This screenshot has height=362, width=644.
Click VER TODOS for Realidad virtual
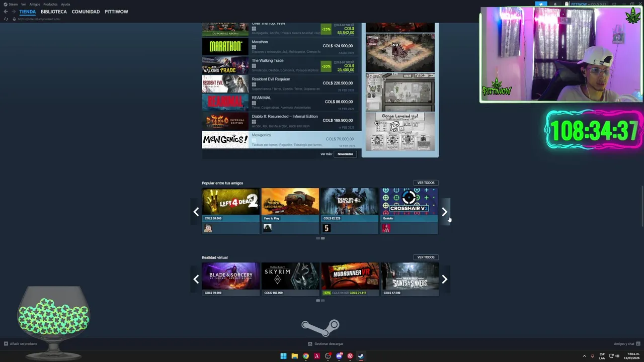pos(426,257)
